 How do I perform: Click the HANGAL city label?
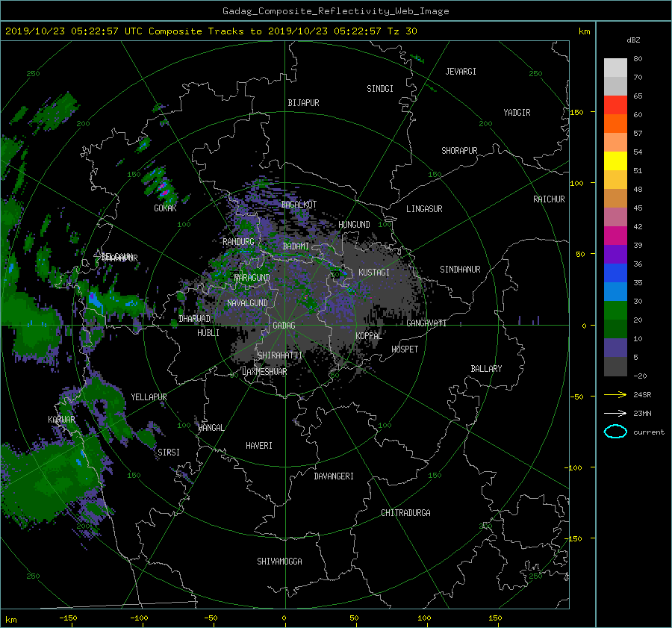211,428
